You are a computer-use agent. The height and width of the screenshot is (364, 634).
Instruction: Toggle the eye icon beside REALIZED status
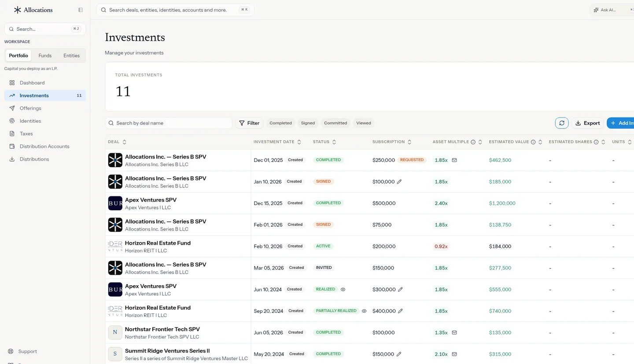[343, 290]
